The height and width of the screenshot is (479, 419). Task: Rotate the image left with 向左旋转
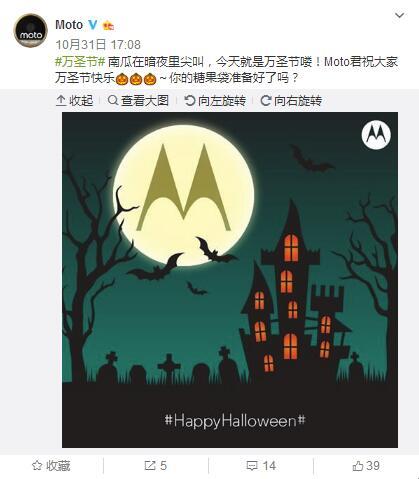point(215,101)
